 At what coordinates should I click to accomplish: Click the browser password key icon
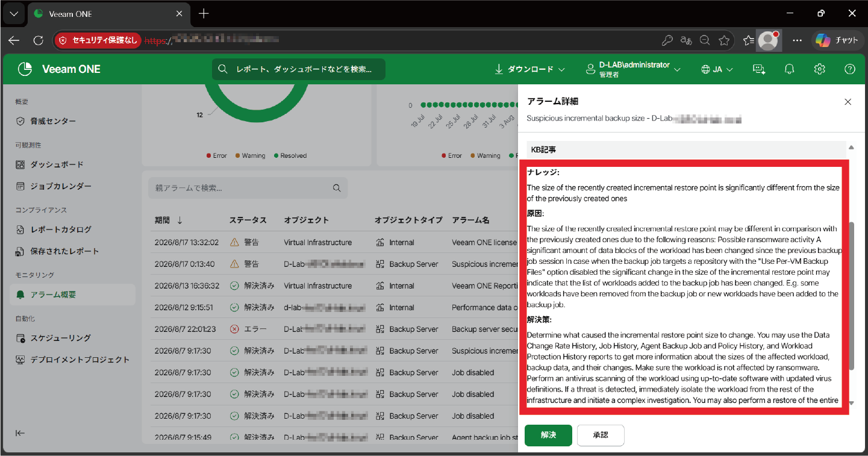coord(667,40)
